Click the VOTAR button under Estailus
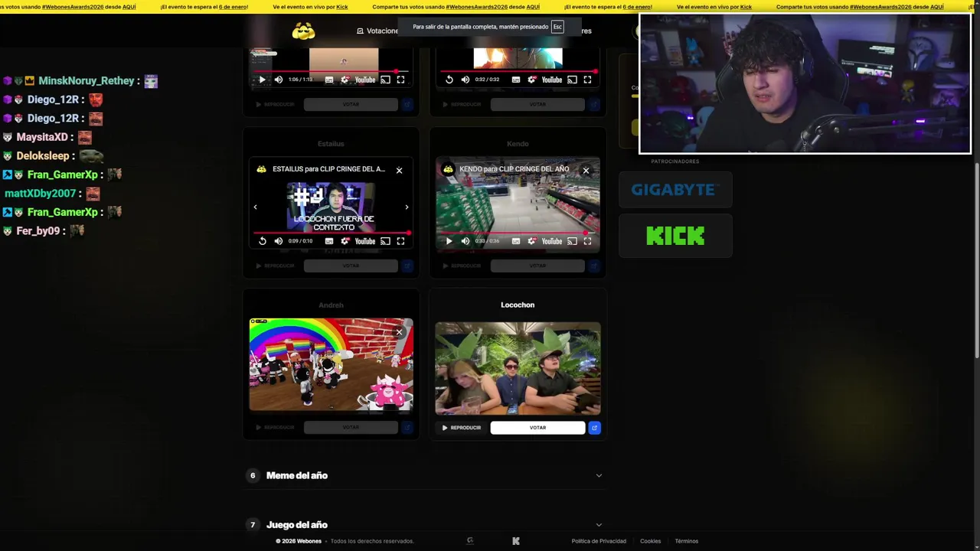This screenshot has width=980, height=551. click(x=351, y=266)
